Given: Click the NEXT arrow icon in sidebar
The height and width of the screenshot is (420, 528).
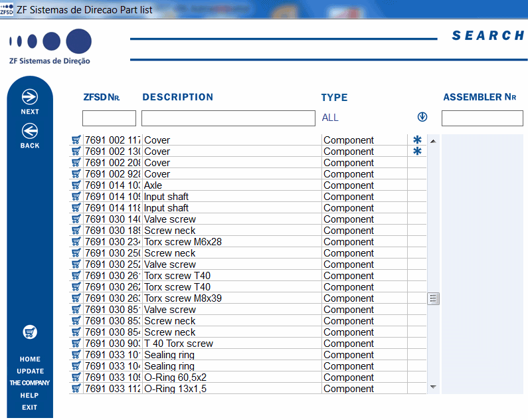Looking at the screenshot, I should coord(30,97).
